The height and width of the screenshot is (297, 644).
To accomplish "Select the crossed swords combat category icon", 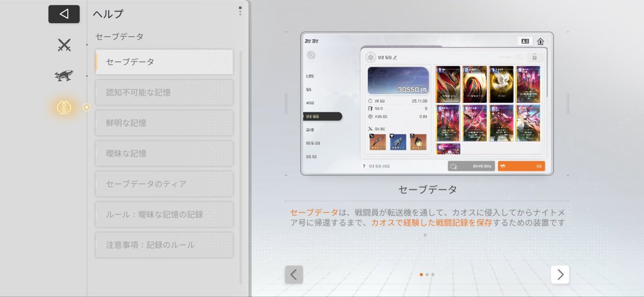I will point(64,45).
